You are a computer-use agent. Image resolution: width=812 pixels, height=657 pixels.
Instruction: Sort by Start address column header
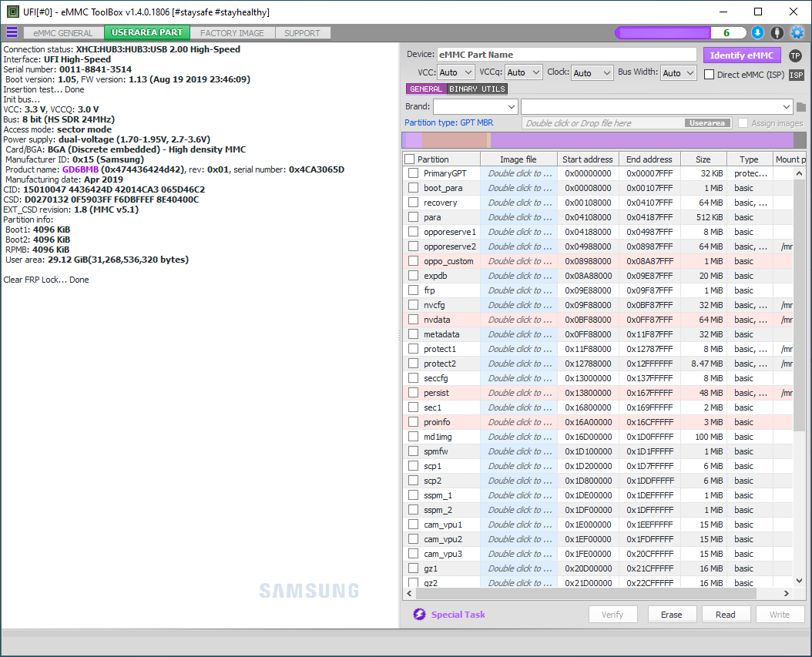(587, 159)
